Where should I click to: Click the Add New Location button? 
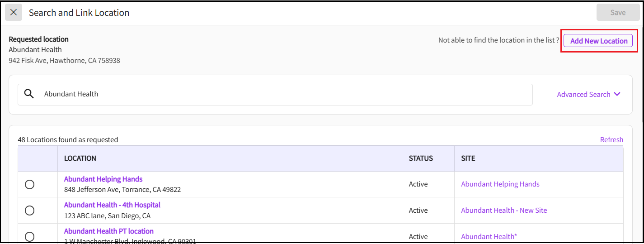tap(598, 41)
